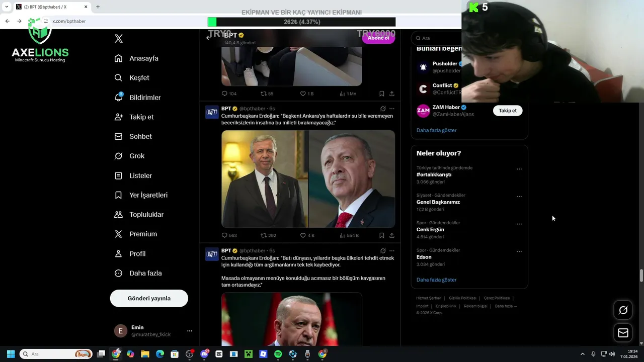Click the back arrow beside BPT header
644x362 pixels.
(209, 38)
